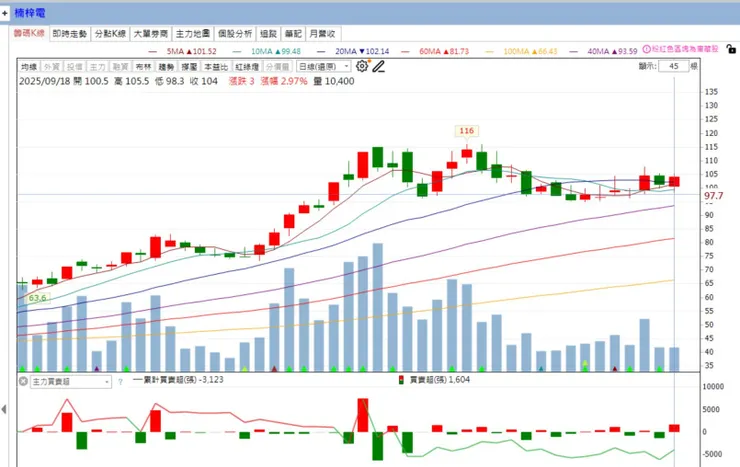Toggle the 本益比 P/E overlay

[x=216, y=67]
